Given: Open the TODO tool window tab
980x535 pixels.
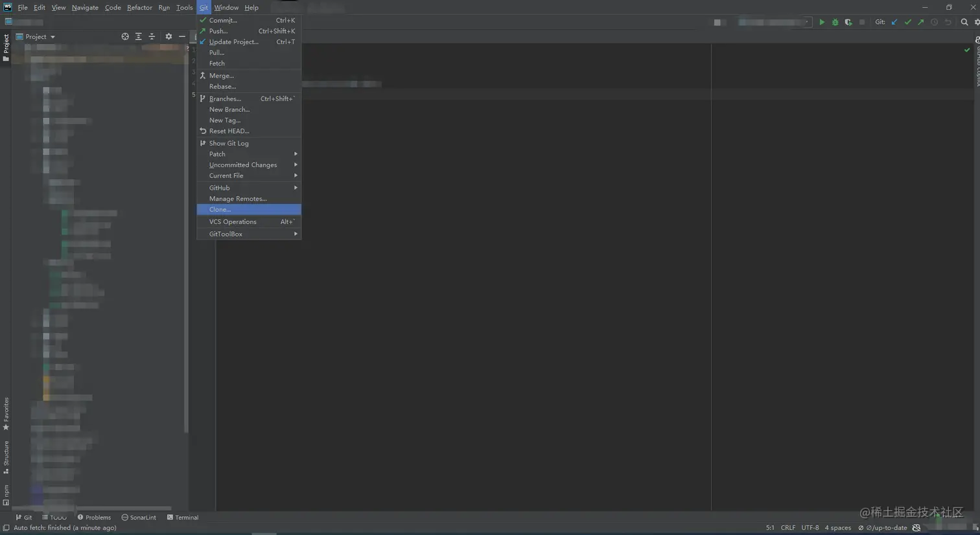Looking at the screenshot, I should 54,518.
